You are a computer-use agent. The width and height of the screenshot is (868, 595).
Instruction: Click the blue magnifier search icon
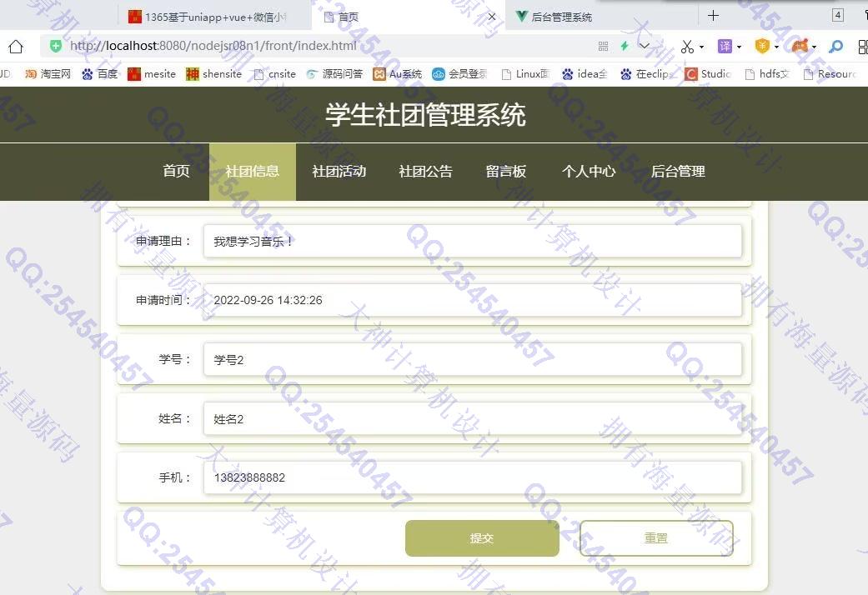(835, 47)
